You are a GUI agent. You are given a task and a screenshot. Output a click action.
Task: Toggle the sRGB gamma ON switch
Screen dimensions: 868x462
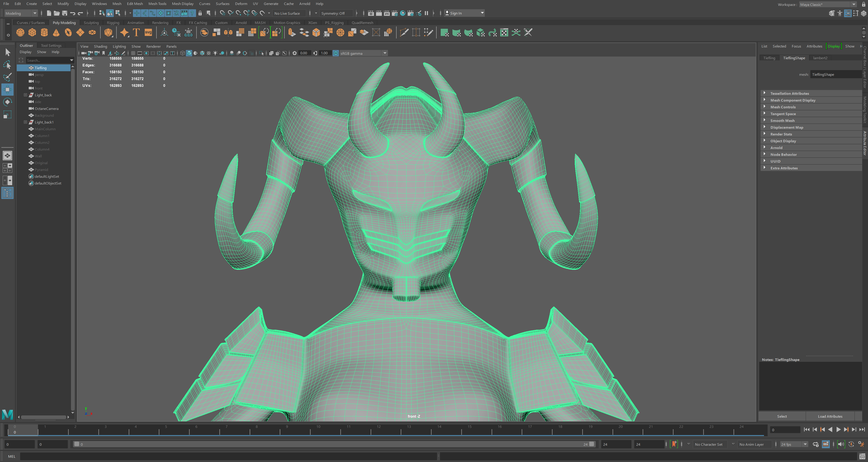pos(336,53)
